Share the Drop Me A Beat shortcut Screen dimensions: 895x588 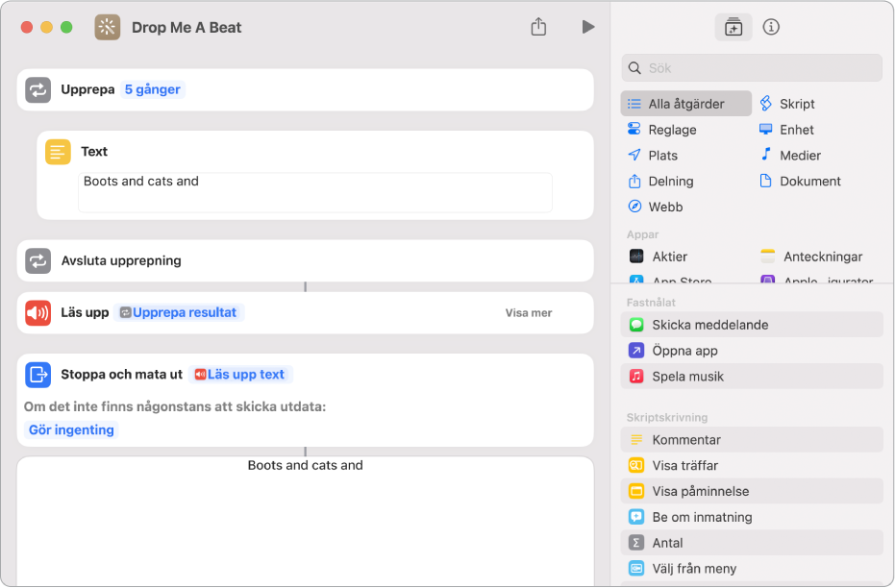tap(538, 26)
